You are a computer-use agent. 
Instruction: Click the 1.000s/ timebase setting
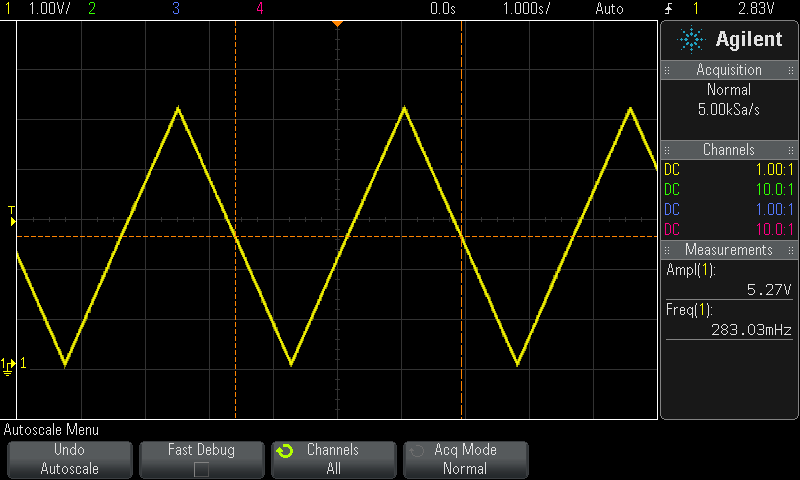(526, 8)
